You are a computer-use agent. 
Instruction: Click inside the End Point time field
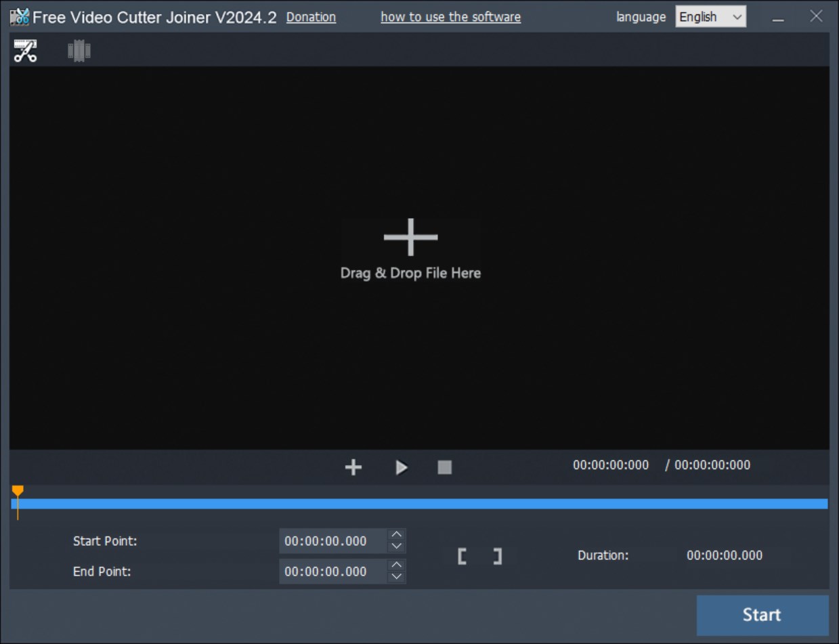tap(335, 572)
